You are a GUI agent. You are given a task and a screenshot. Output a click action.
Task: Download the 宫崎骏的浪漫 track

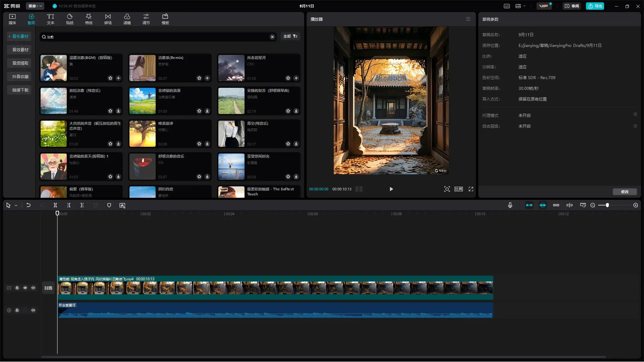click(x=207, y=111)
